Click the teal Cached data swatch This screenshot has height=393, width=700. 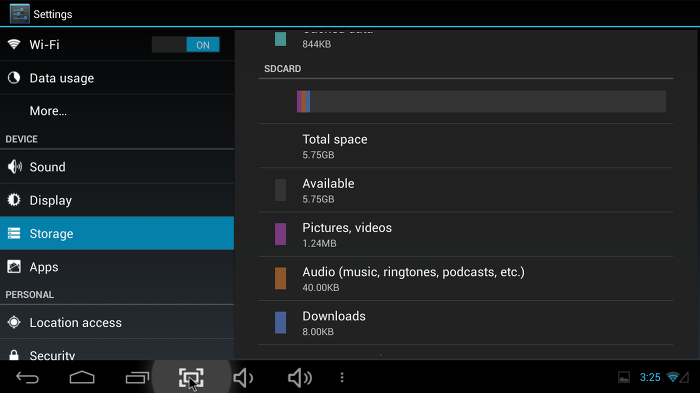[280, 39]
